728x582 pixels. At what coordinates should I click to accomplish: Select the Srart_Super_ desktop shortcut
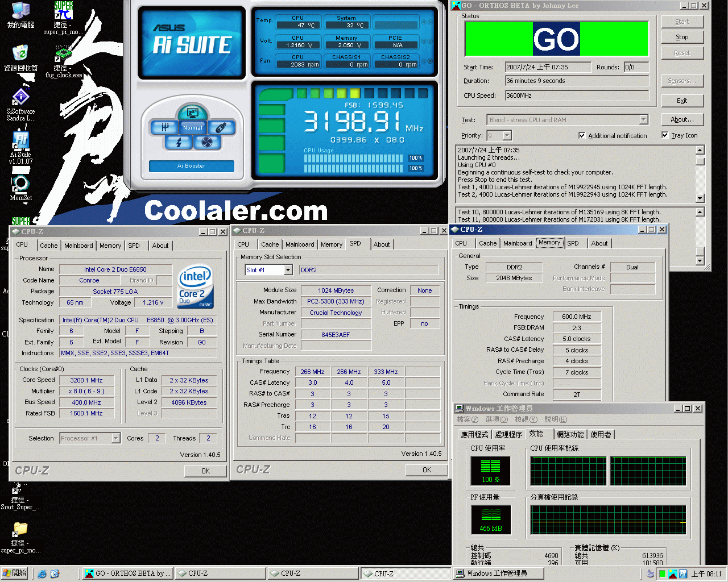[x=20, y=496]
